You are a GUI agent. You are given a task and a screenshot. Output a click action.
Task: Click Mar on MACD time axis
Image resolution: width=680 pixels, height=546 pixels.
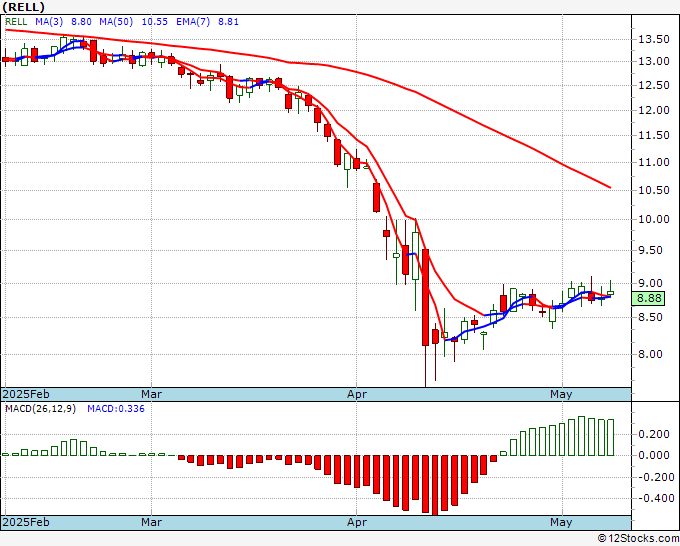tap(151, 522)
